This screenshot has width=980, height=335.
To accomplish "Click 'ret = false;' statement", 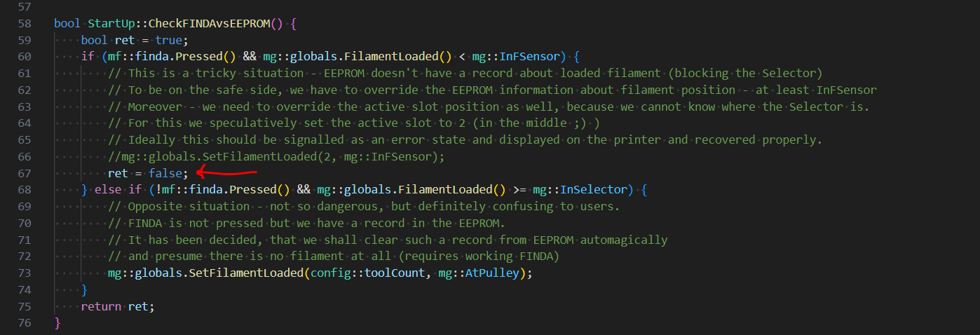I will pos(148,173).
